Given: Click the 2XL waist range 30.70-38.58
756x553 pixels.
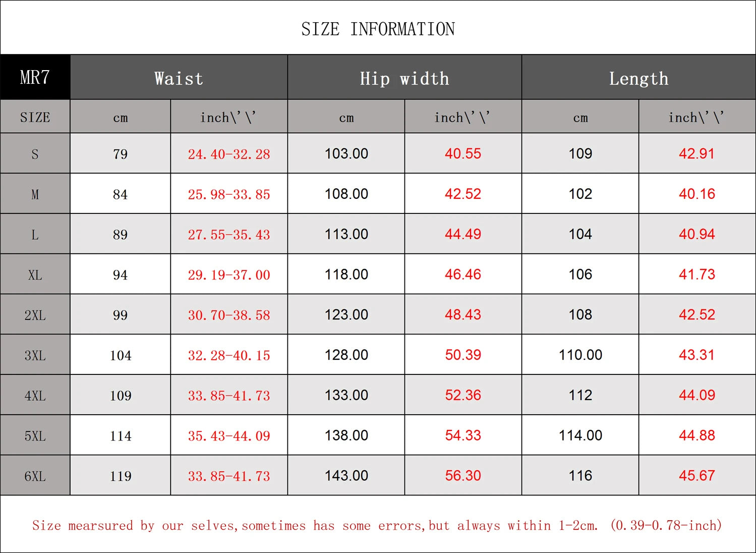Looking at the screenshot, I should coord(229,315).
